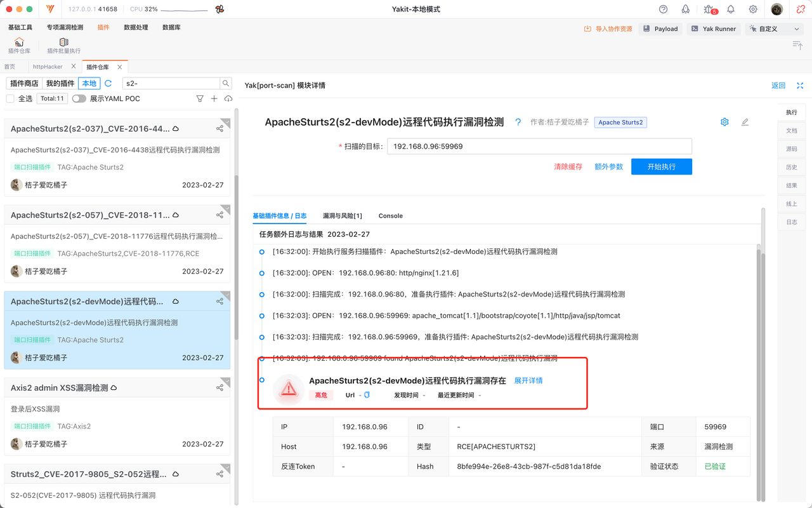Viewport: 812px width, 508px height.
Task: Open the Payload button
Action: pos(660,29)
